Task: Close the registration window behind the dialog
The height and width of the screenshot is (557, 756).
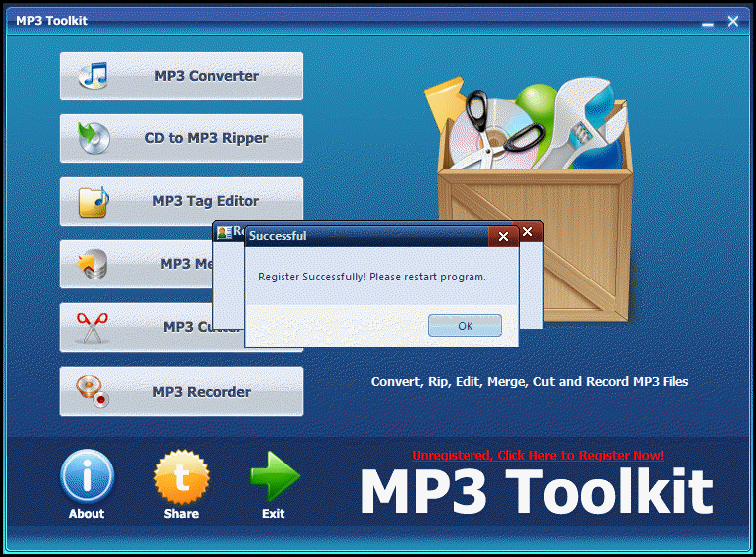Action: (528, 232)
